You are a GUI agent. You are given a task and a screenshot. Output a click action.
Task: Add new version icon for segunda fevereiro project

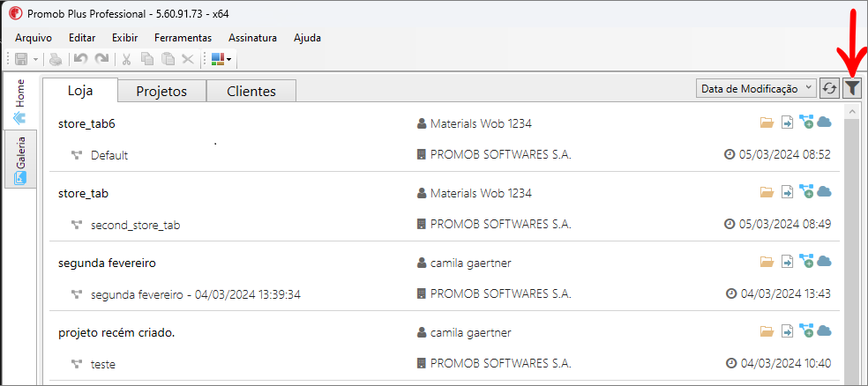tap(806, 261)
